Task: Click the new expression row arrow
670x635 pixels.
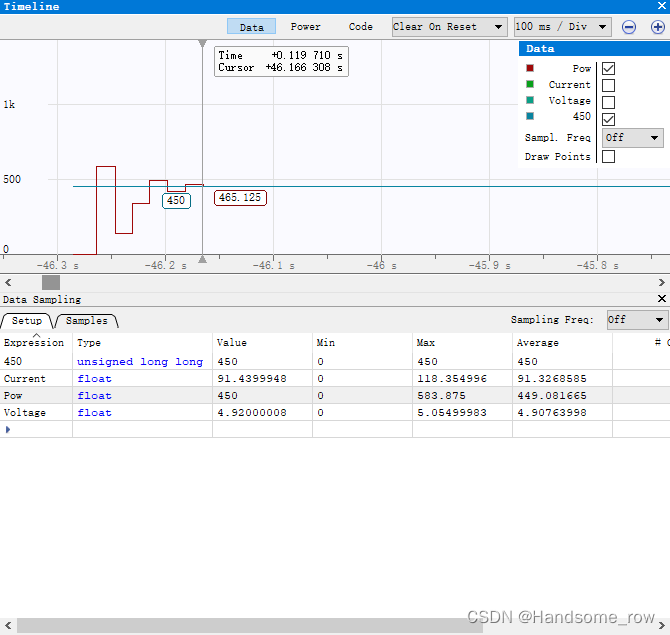Action: 8,429
